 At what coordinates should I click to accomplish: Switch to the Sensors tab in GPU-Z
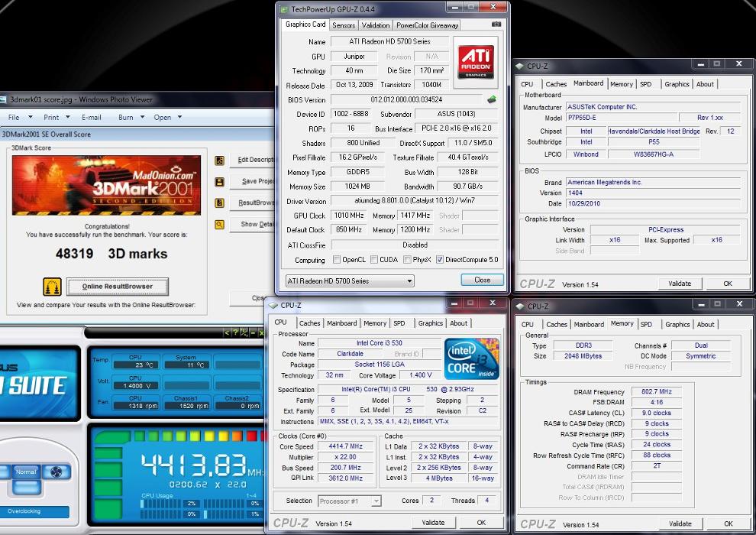pos(344,25)
